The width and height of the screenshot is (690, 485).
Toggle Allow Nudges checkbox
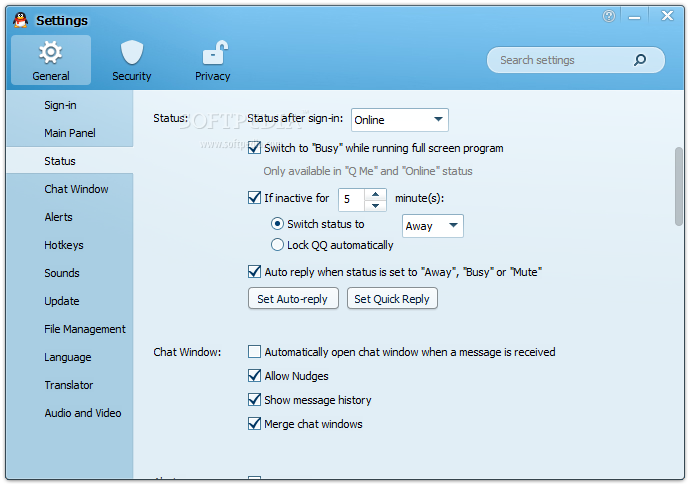254,375
